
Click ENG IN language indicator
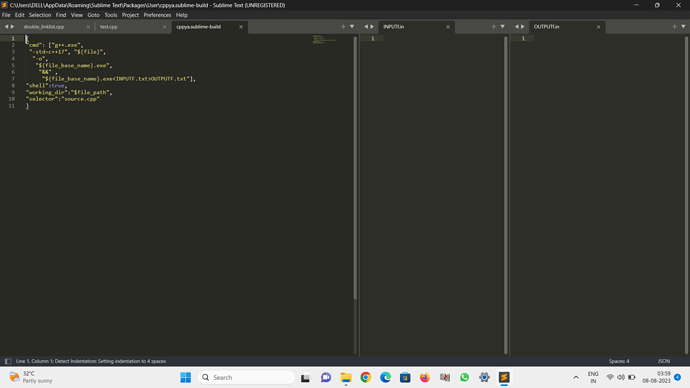[x=593, y=377]
